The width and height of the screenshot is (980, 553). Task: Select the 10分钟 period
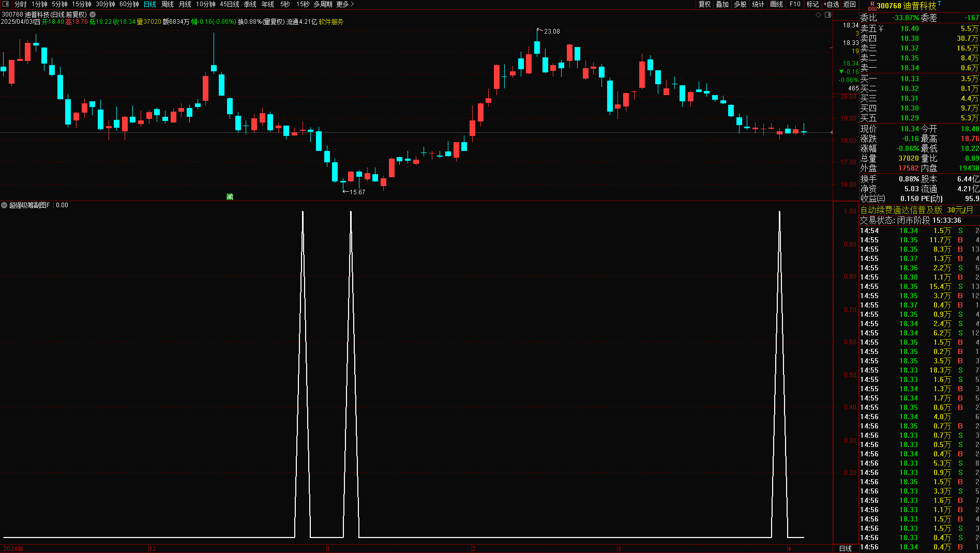point(205,4)
